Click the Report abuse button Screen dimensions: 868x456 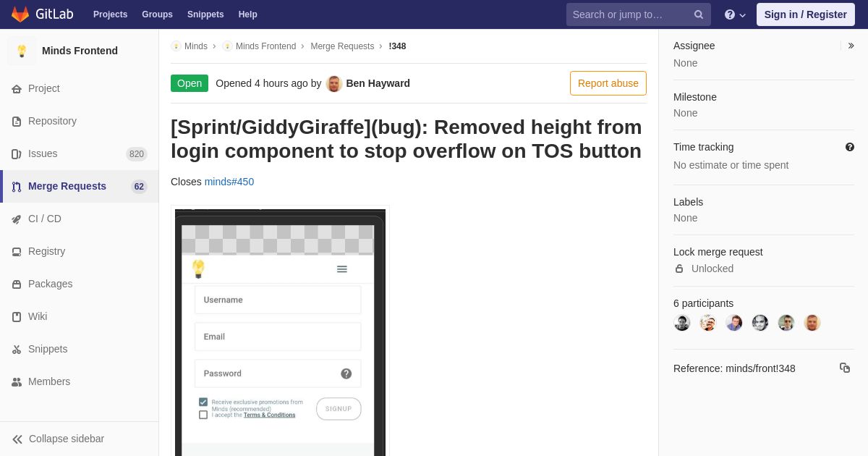(x=608, y=83)
